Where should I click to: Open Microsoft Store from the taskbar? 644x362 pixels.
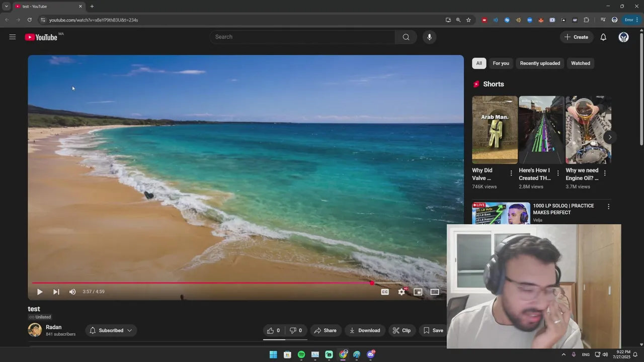pos(287,354)
